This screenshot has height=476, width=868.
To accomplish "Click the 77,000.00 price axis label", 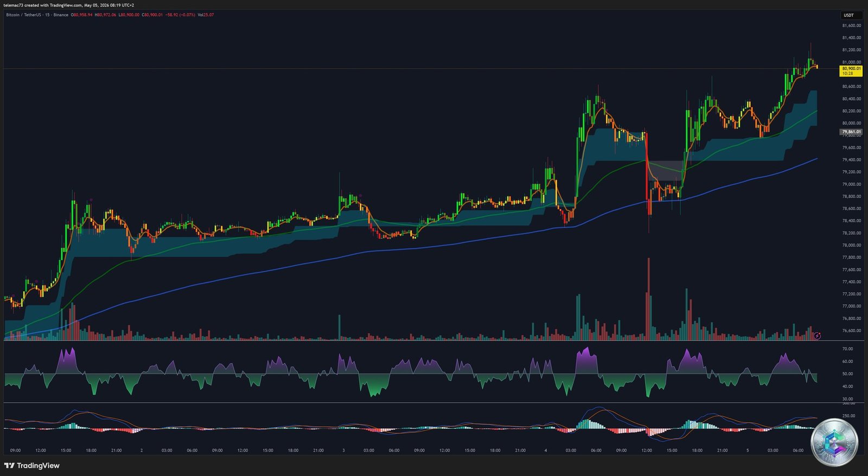I will pyautogui.click(x=851, y=306).
